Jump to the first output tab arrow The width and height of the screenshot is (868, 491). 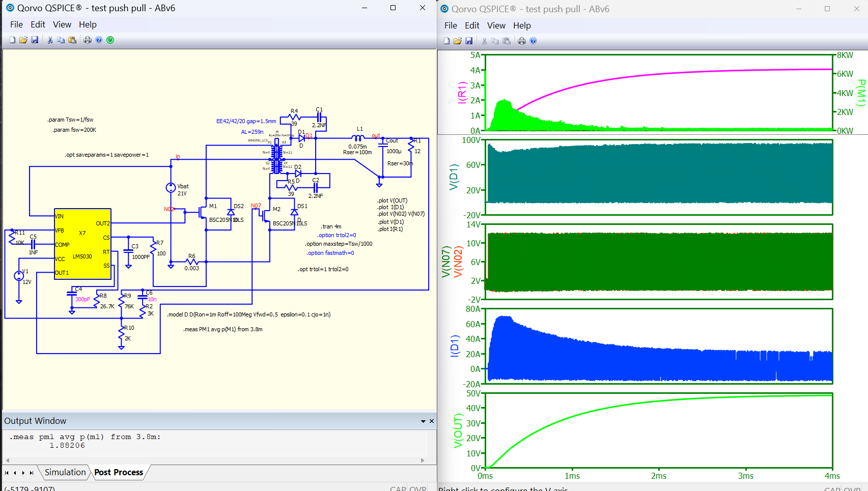click(7, 473)
